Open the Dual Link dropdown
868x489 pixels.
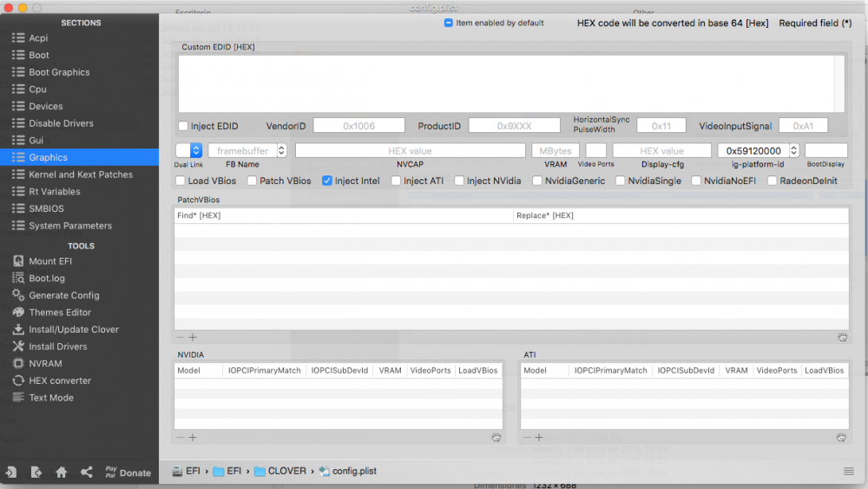[188, 150]
